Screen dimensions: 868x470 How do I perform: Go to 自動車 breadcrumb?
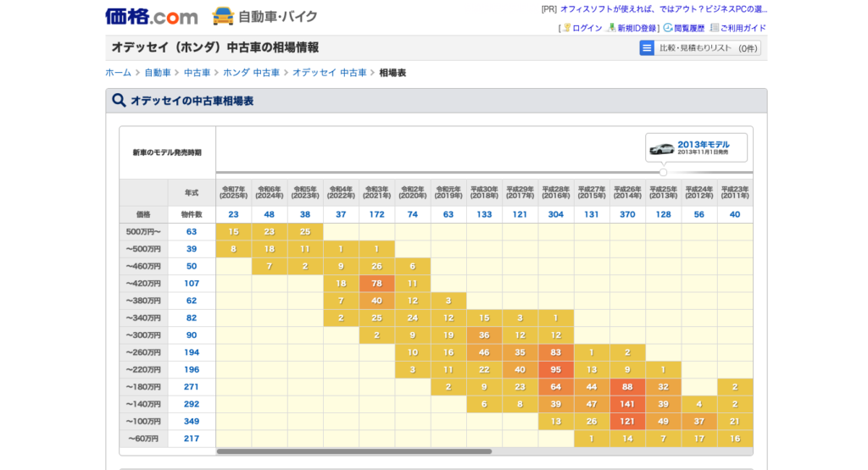(x=157, y=73)
